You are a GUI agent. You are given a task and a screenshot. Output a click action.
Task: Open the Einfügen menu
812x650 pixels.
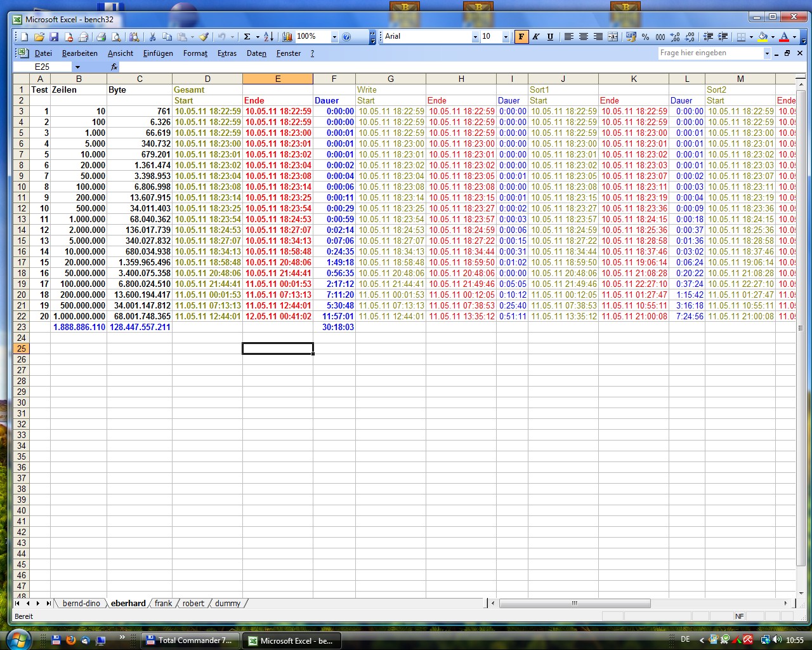tap(158, 53)
